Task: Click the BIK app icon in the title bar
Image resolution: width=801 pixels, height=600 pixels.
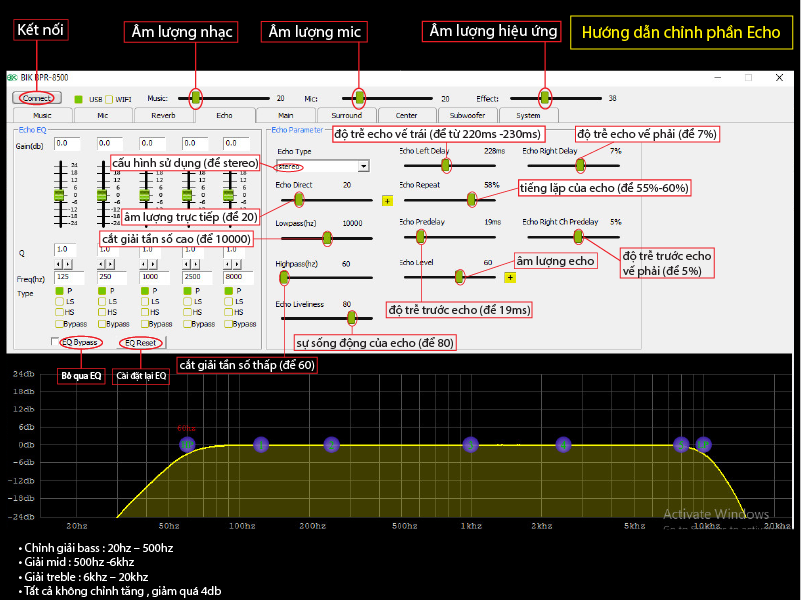Action: coord(12,78)
